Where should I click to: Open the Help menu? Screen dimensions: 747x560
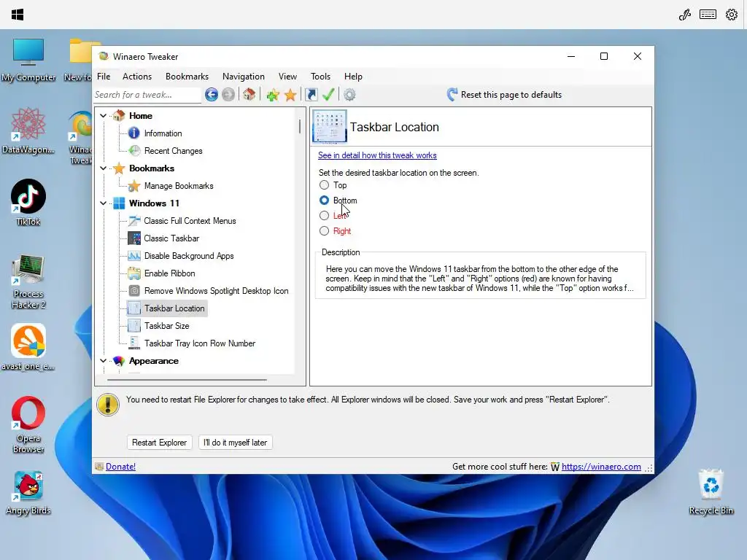pos(353,77)
